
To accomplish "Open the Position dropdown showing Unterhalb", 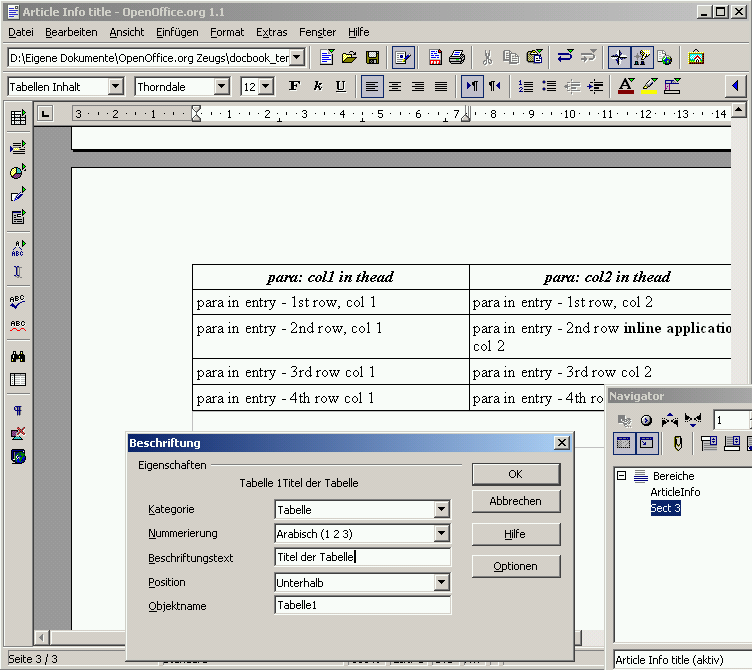I will click(442, 582).
